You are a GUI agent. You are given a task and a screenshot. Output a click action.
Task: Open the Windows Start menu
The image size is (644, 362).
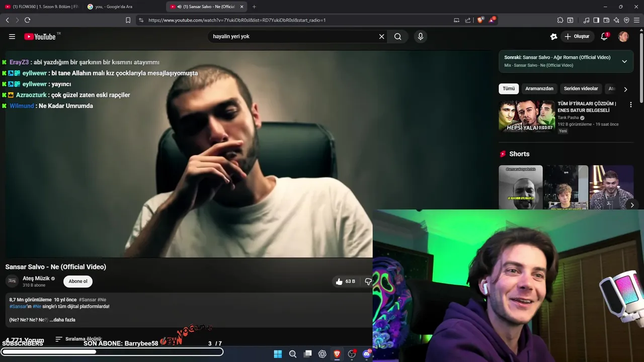[278, 354]
